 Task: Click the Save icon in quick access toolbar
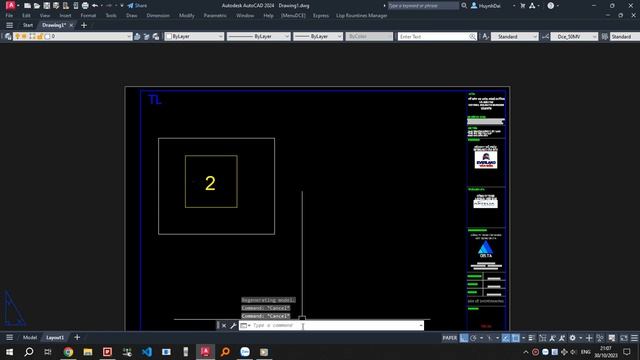click(47, 6)
